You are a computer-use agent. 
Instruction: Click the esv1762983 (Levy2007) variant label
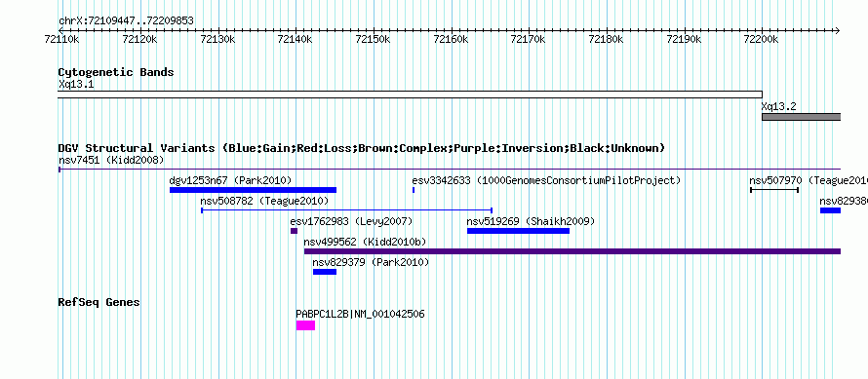(x=351, y=222)
